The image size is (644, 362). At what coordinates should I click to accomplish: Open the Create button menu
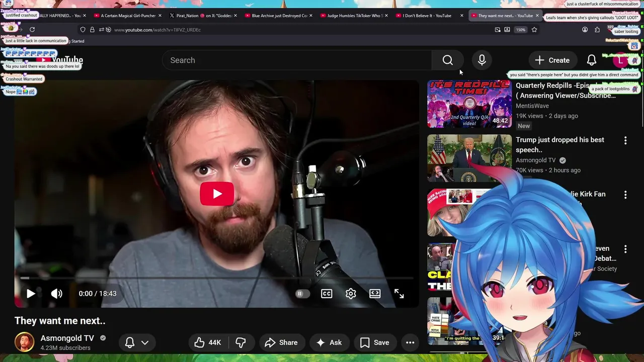pyautogui.click(x=552, y=60)
